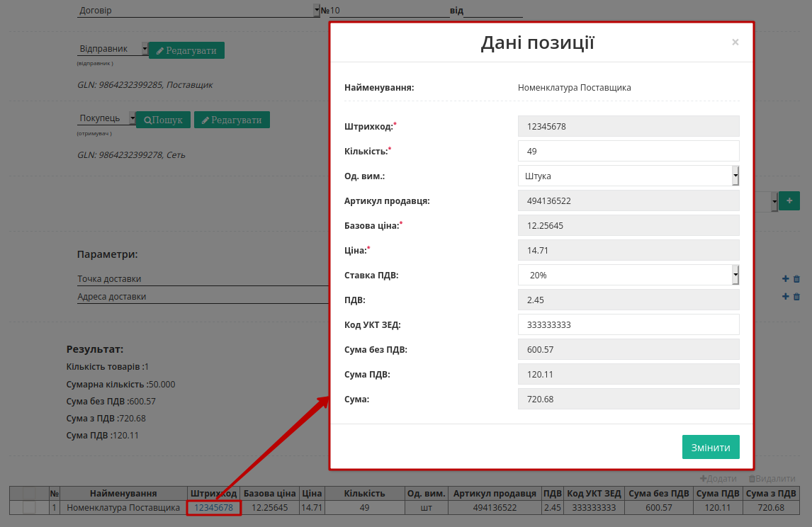The width and height of the screenshot is (812, 527).
Task: Click trash icon beside Адреса доставки
Action: coord(797,297)
